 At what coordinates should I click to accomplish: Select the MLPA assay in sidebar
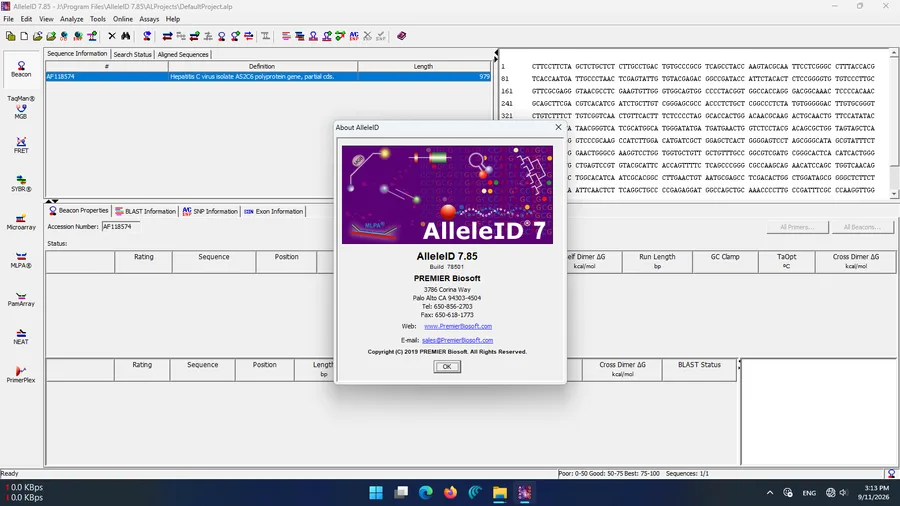(x=21, y=260)
